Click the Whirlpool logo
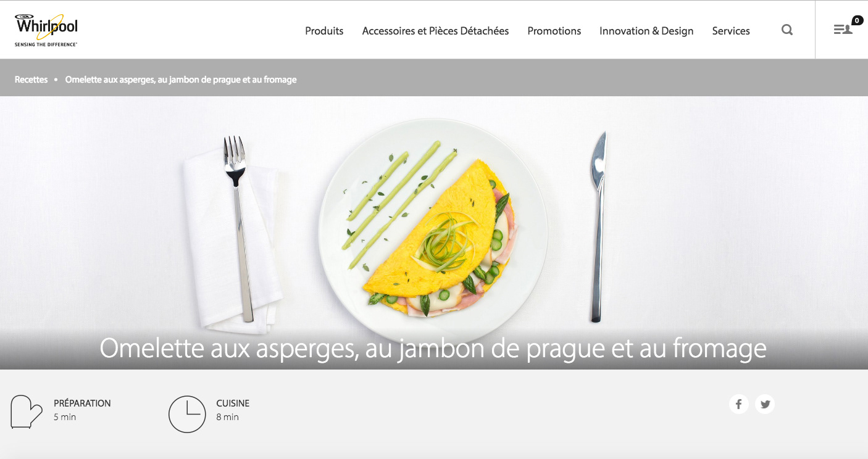Viewport: 868px width, 459px height. (x=46, y=30)
